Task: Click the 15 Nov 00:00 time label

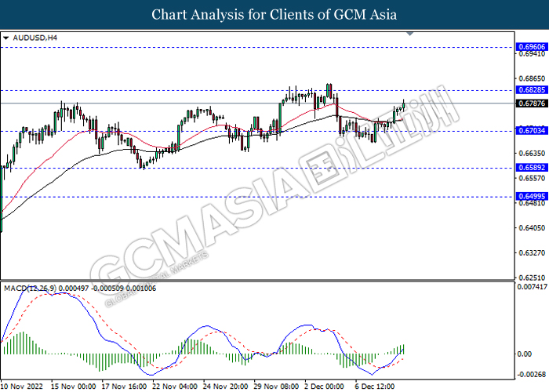Action: pos(73,387)
